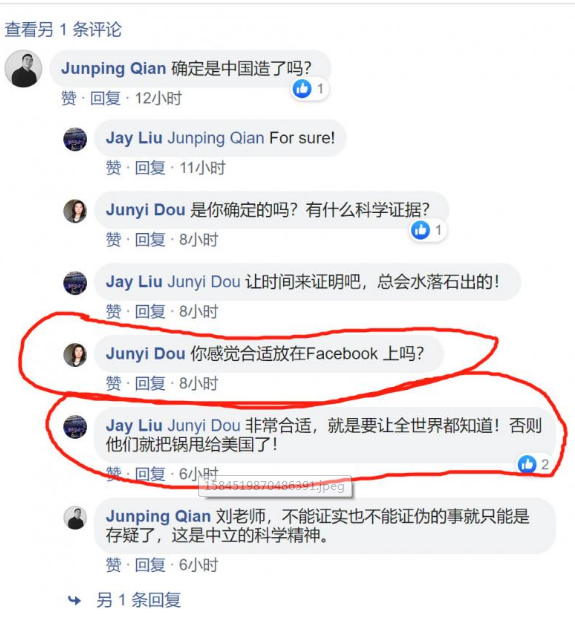Click Junyi Dou's avatar beside the Facebook question reply
Image resolution: width=575 pixels, height=619 pixels.
(x=75, y=355)
